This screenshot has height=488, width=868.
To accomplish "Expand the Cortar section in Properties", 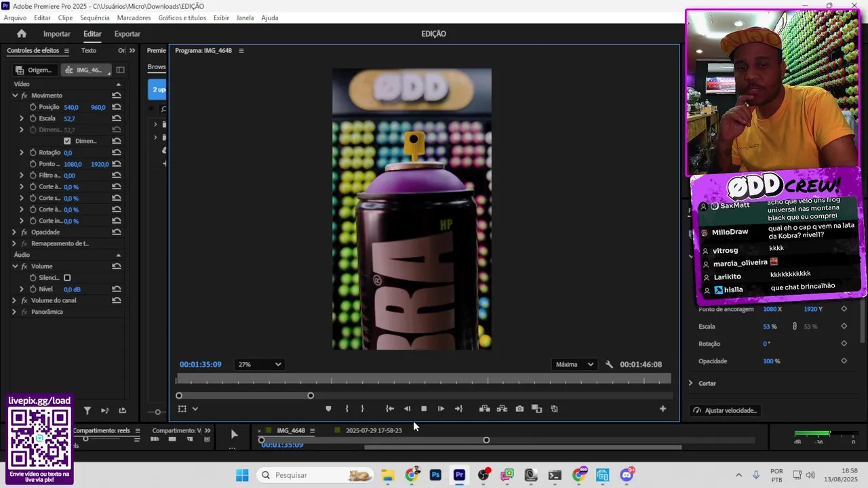I will [x=691, y=384].
